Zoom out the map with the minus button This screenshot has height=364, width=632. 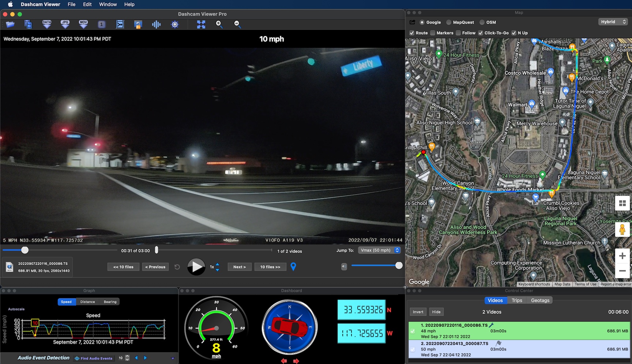click(x=622, y=271)
